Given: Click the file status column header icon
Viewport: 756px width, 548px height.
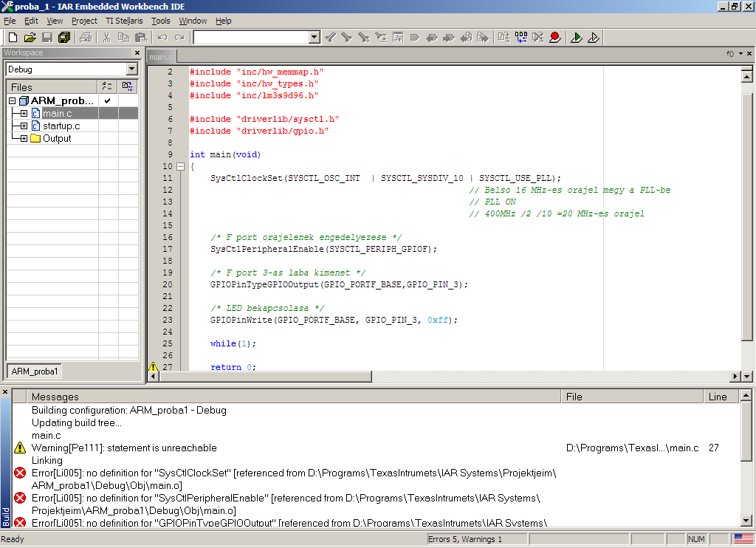Looking at the screenshot, I should point(108,86).
